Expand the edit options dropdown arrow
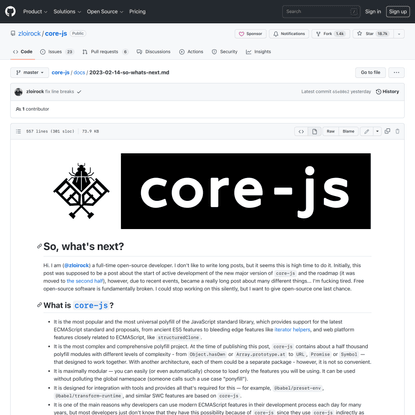The width and height of the screenshot is (415, 415). 377,131
